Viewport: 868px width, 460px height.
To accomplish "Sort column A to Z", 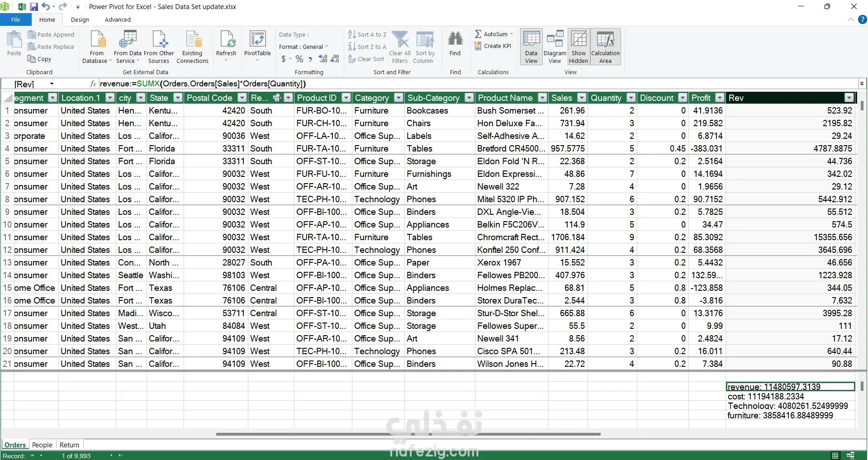I will (x=367, y=34).
